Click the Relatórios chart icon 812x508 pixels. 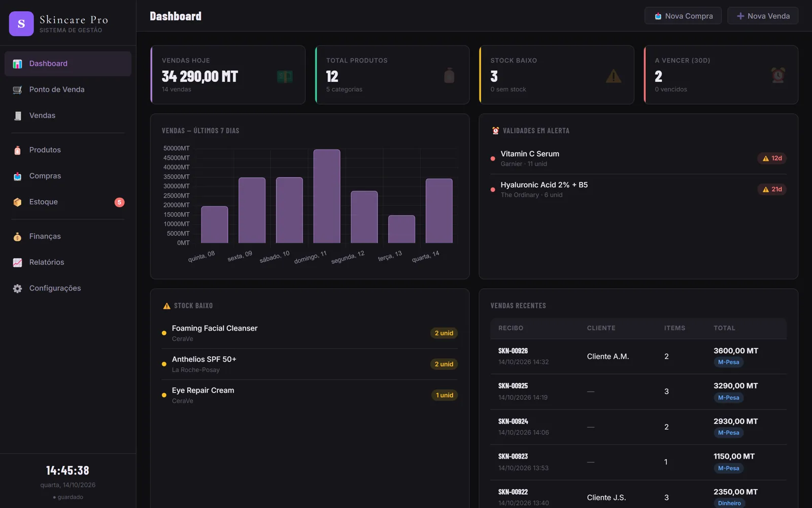click(x=17, y=263)
